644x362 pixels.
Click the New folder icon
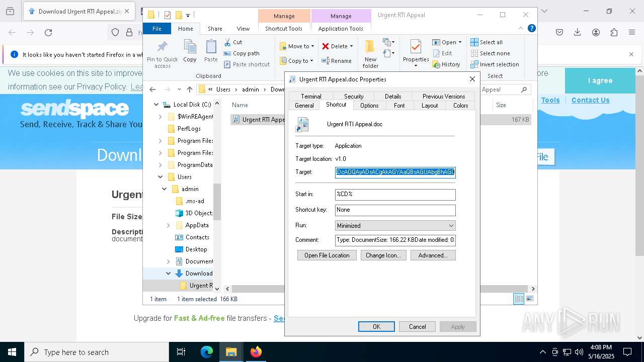click(370, 47)
